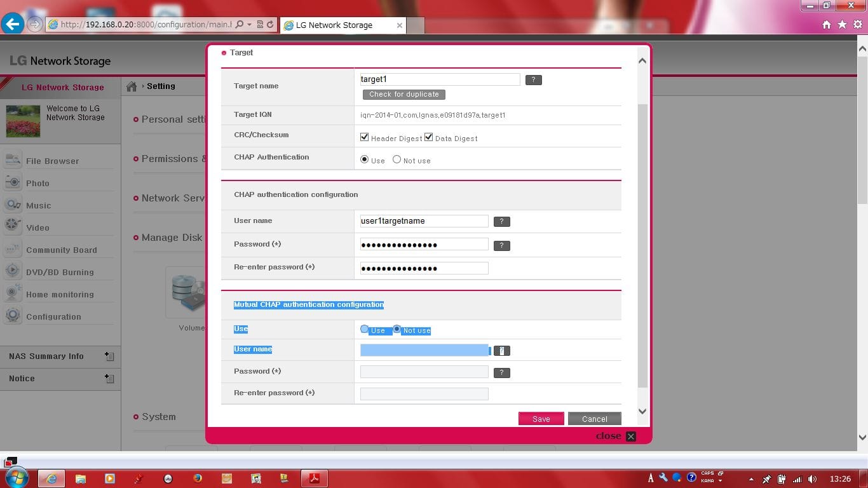
Task: Close the target dialog with the close button
Action: (x=616, y=436)
